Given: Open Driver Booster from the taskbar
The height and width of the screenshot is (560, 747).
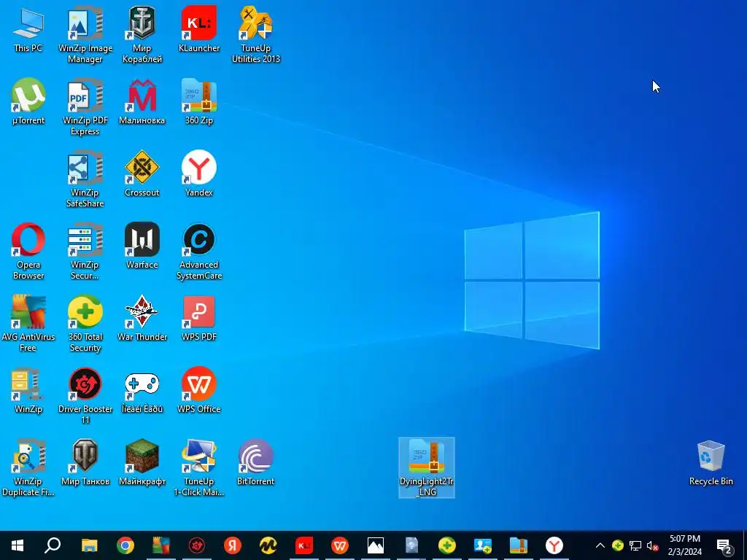Looking at the screenshot, I should pyautogui.click(x=197, y=545).
